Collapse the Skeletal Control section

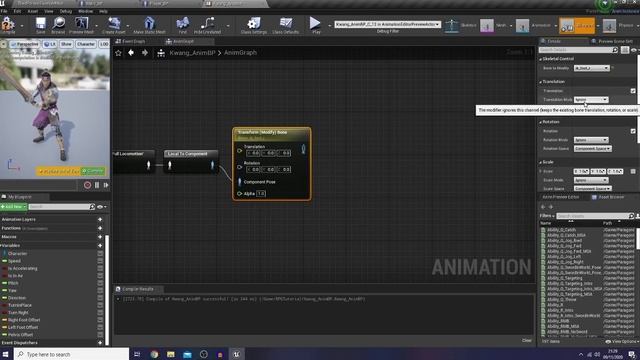540,59
